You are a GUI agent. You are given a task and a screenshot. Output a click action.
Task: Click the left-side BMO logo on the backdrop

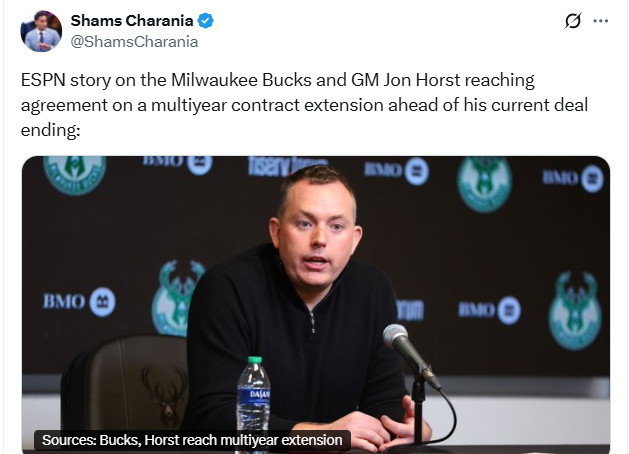pos(79,301)
